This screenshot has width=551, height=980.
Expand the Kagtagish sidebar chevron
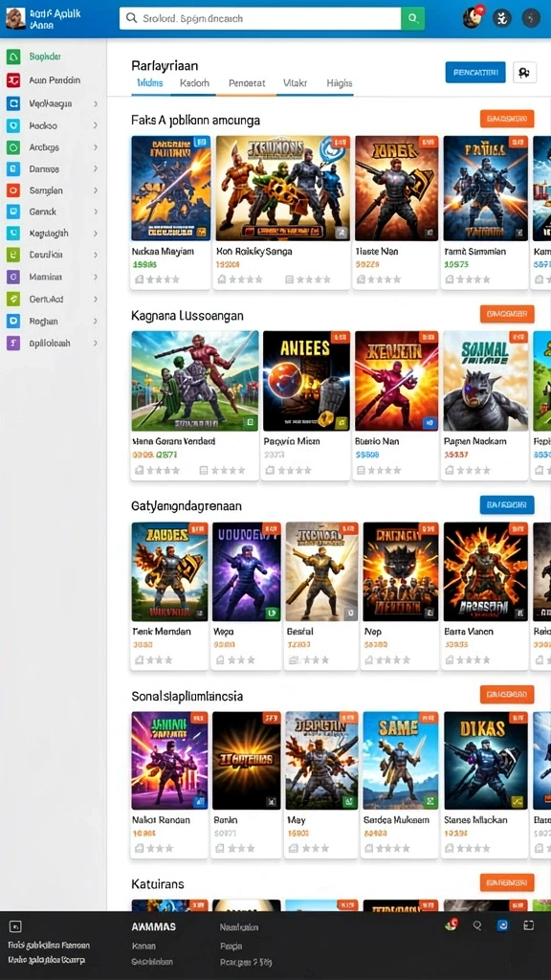tap(96, 234)
